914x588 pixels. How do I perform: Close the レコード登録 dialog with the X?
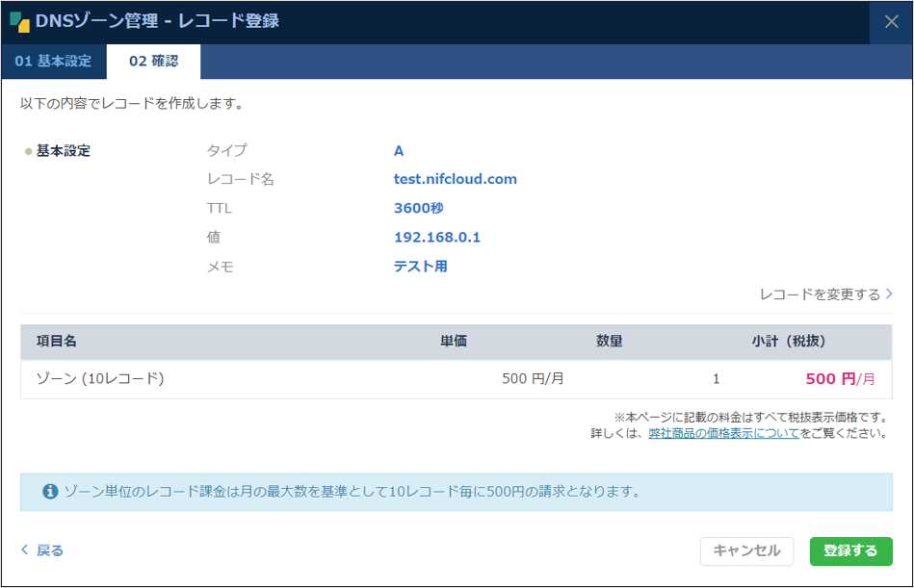tap(891, 20)
